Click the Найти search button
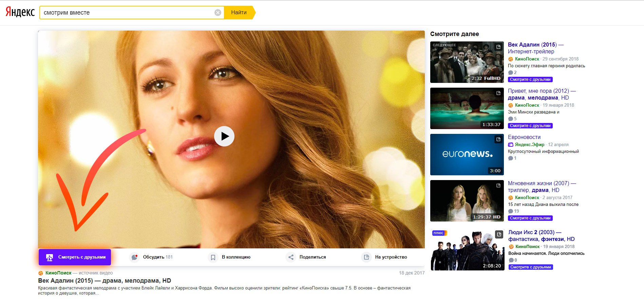This screenshot has width=644, height=300. [x=239, y=13]
